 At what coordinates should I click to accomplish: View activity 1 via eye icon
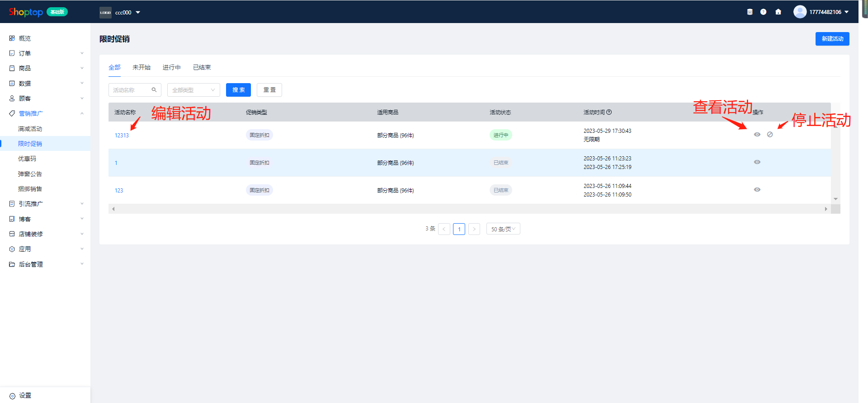tap(757, 162)
